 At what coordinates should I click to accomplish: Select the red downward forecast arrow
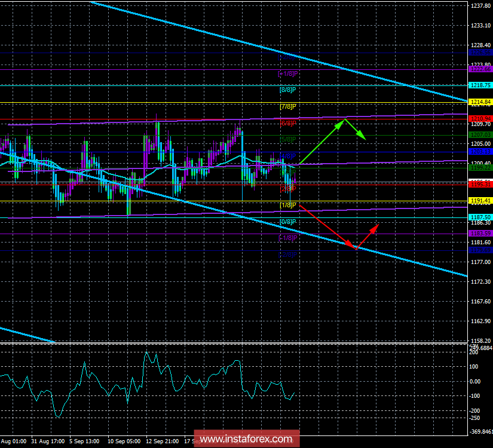click(x=327, y=226)
